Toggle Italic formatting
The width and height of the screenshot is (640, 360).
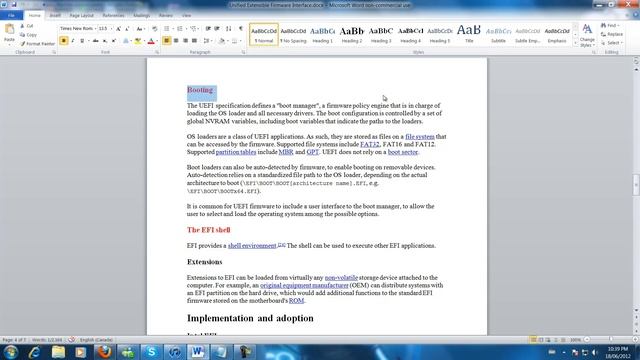pyautogui.click(x=73, y=41)
